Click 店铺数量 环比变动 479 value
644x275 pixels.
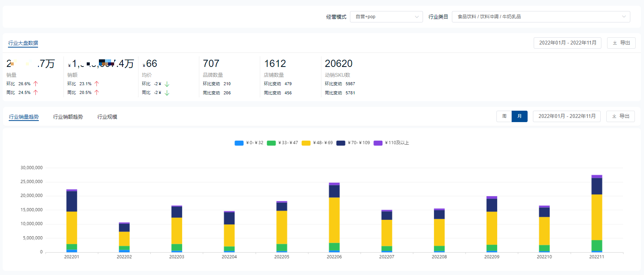click(288, 84)
